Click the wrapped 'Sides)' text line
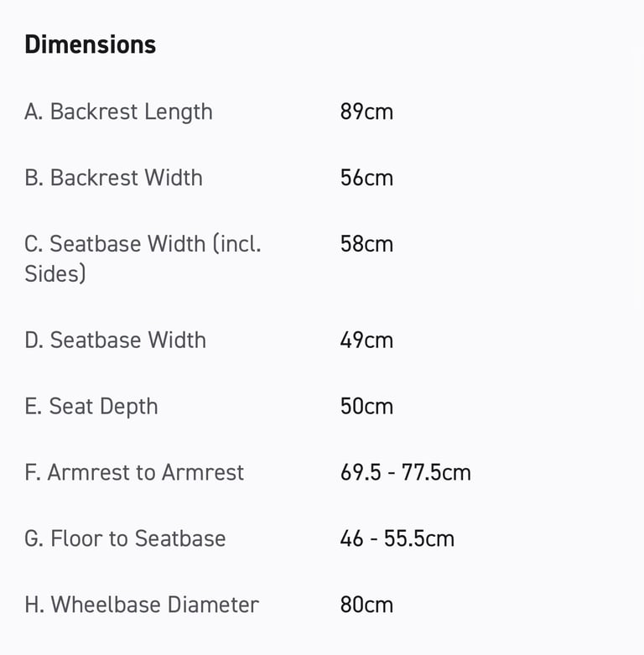644x655 pixels. pos(55,273)
